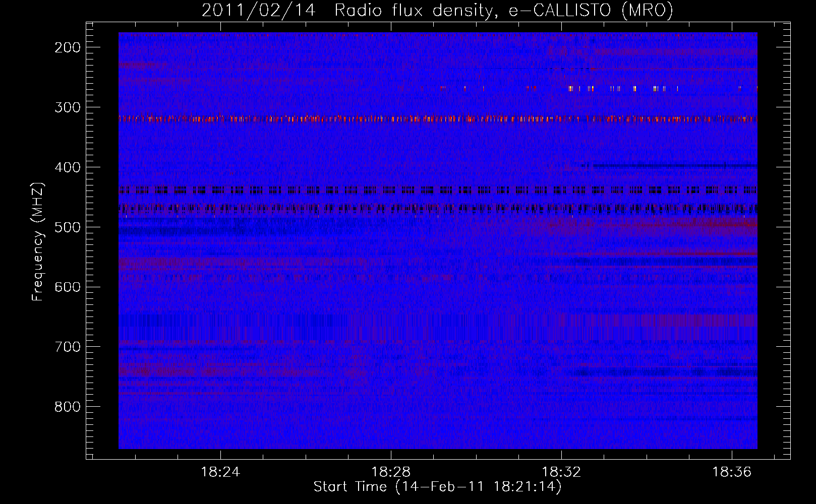Click the 500 frequency tick label
Screen dimensions: 816x504
[68, 227]
